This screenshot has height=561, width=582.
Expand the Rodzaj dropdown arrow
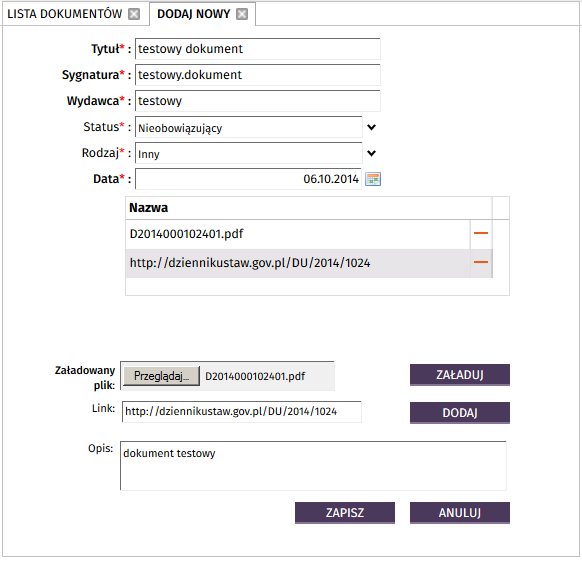pos(372,153)
